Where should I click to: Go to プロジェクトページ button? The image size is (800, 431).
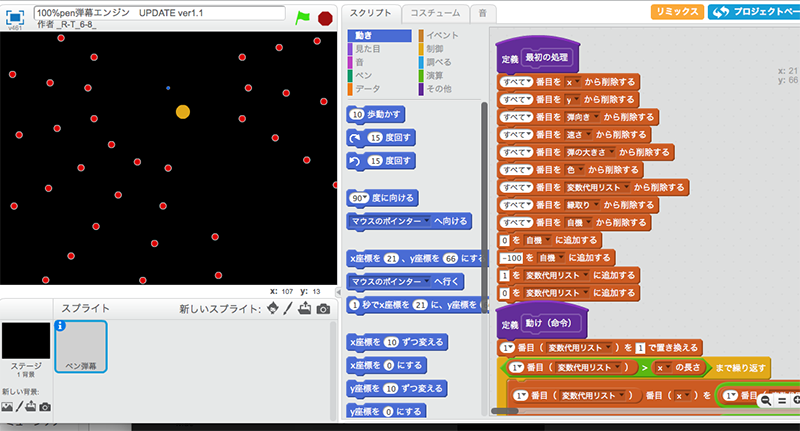(754, 12)
